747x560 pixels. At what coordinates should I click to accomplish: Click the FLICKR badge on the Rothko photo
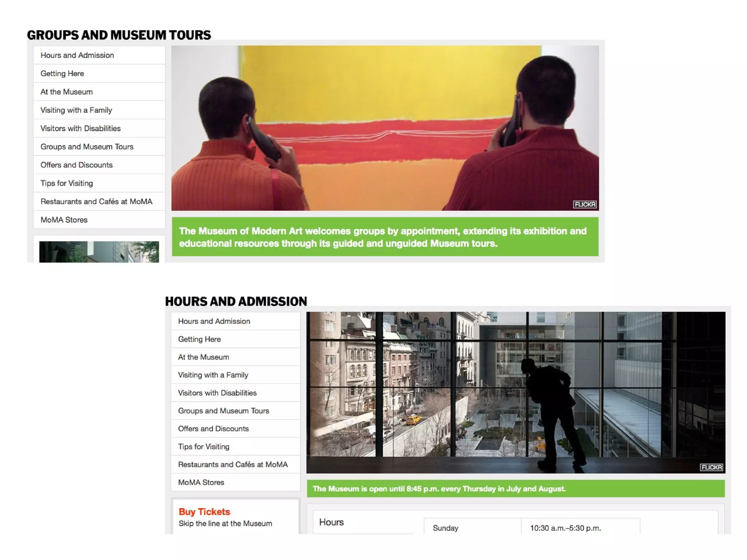585,204
